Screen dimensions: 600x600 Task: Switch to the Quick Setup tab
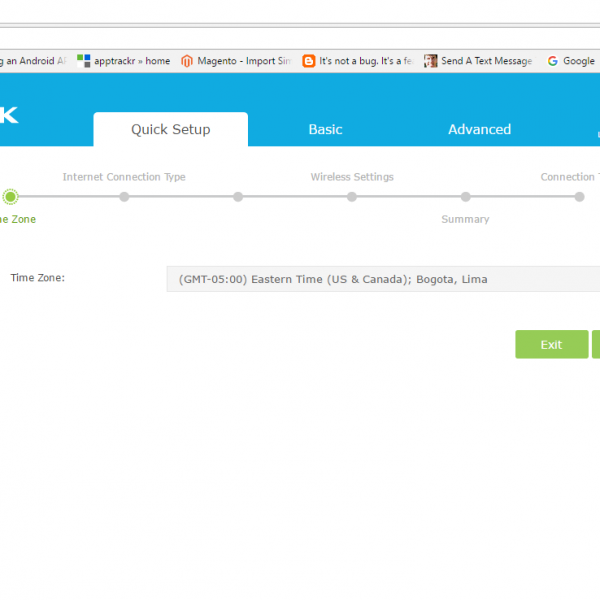pyautogui.click(x=170, y=129)
